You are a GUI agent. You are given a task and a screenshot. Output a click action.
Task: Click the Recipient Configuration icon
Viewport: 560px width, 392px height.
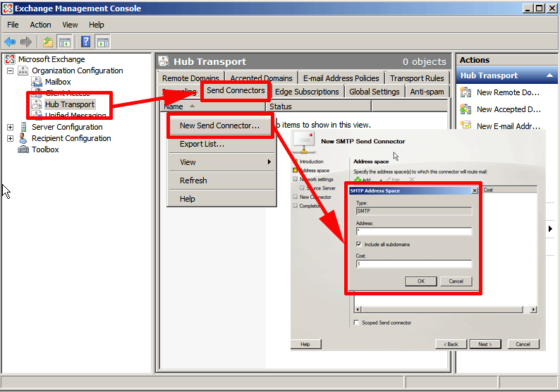[x=23, y=138]
